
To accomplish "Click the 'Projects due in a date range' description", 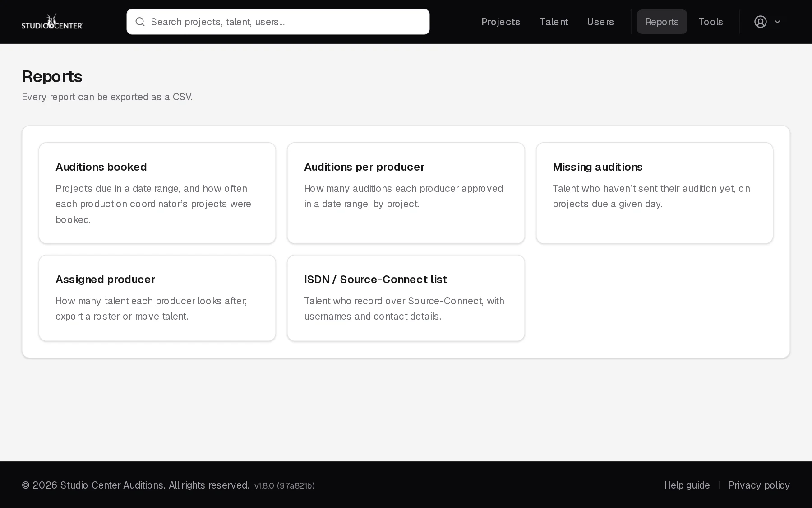I will (x=153, y=204).
